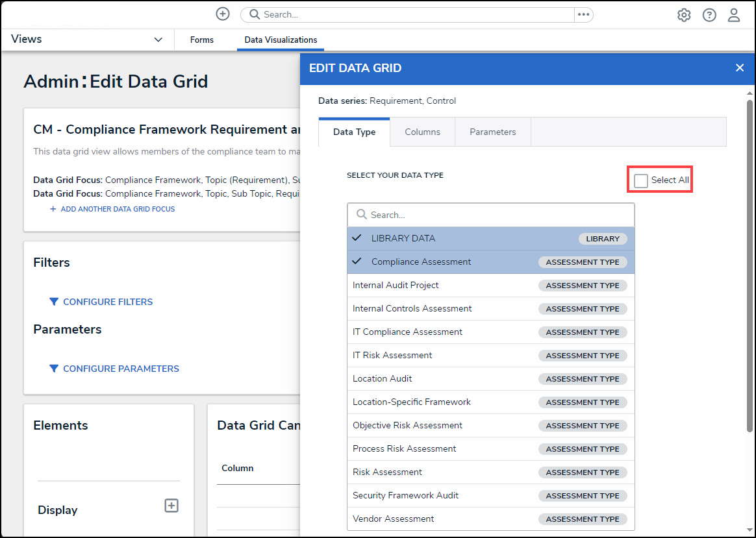The height and width of the screenshot is (538, 756).
Task: Click the Configure Filters funnel icon
Action: (54, 302)
